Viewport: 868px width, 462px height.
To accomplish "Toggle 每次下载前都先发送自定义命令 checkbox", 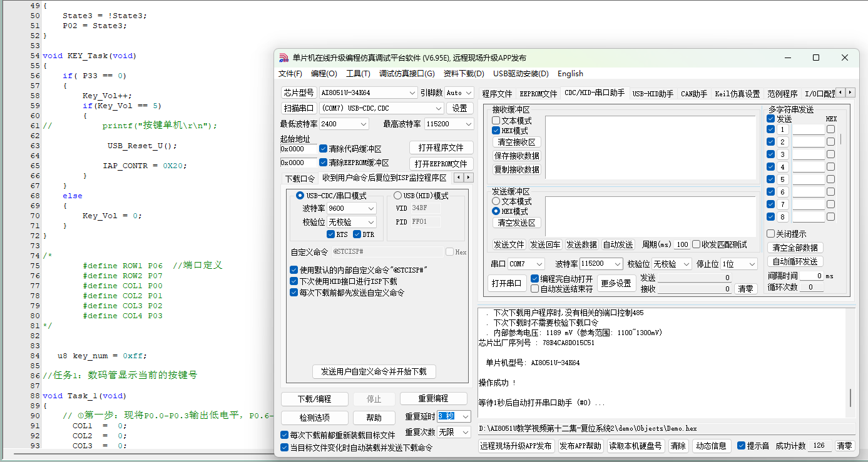I will [x=294, y=293].
